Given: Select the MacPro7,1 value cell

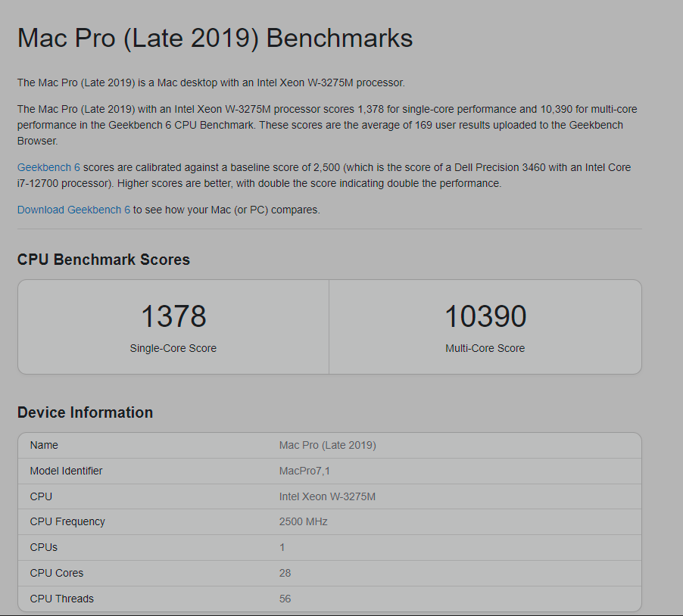Looking at the screenshot, I should (304, 471).
